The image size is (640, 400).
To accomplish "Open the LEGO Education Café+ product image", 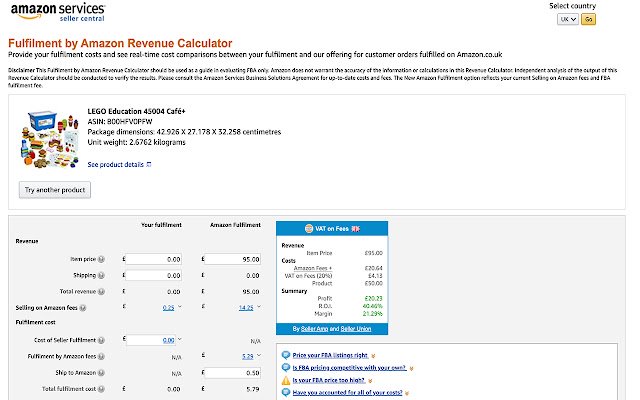I will [49, 139].
